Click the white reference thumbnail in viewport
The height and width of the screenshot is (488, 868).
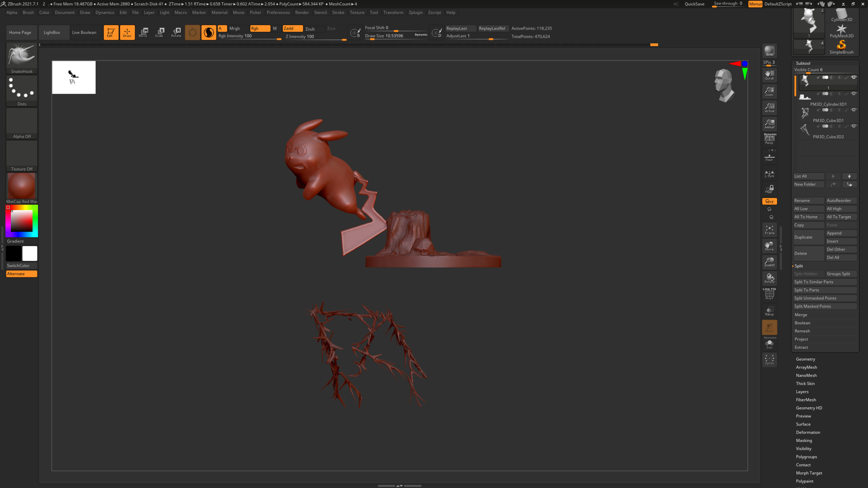tap(74, 77)
